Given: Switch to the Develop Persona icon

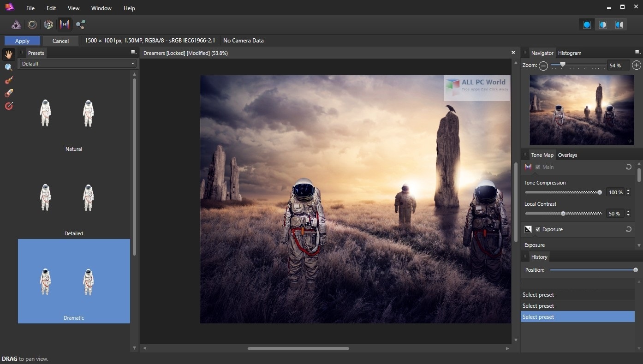Looking at the screenshot, I should pos(48,24).
